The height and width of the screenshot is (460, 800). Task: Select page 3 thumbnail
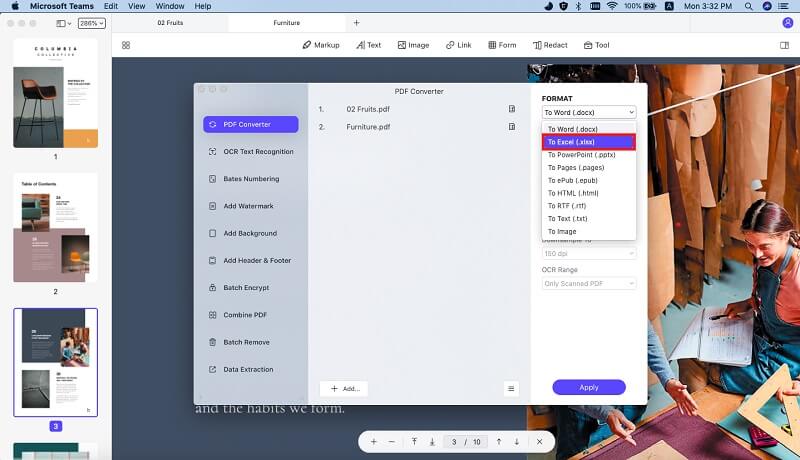click(56, 363)
